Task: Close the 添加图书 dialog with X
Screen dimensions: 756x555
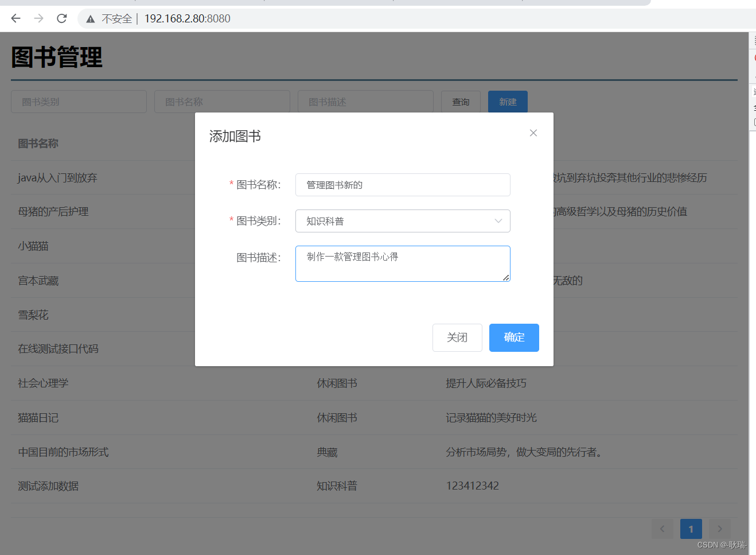Action: point(533,133)
